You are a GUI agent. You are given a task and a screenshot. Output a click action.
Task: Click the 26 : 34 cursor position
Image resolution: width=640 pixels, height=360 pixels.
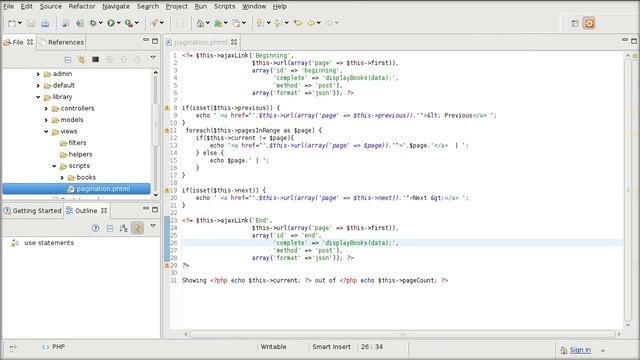[372, 347]
